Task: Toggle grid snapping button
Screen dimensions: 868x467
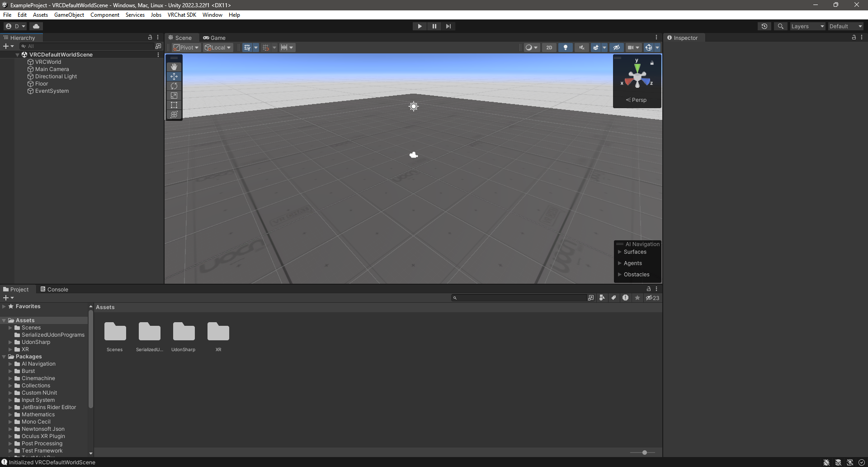Action: (266, 48)
